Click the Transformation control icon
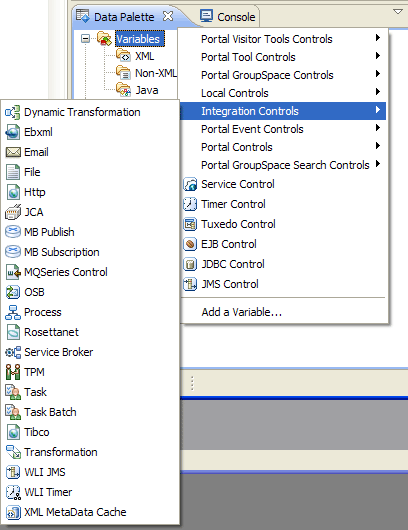 point(13,452)
